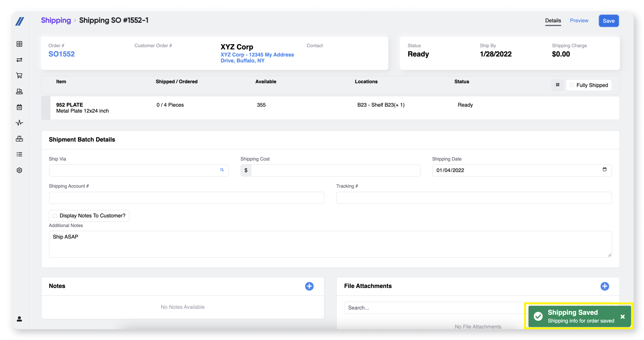Open the dashboard grid icon in sidebar
The height and width of the screenshot is (340, 644).
[19, 44]
